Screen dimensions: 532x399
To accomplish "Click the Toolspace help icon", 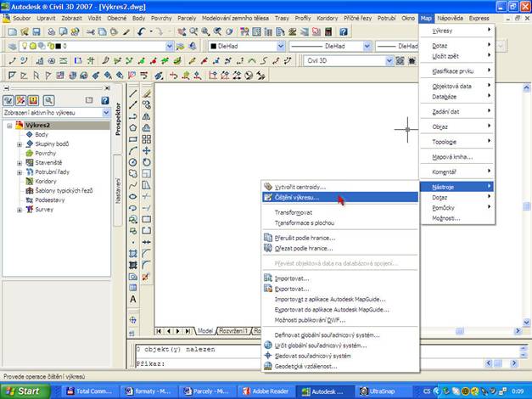I will coord(105,100).
